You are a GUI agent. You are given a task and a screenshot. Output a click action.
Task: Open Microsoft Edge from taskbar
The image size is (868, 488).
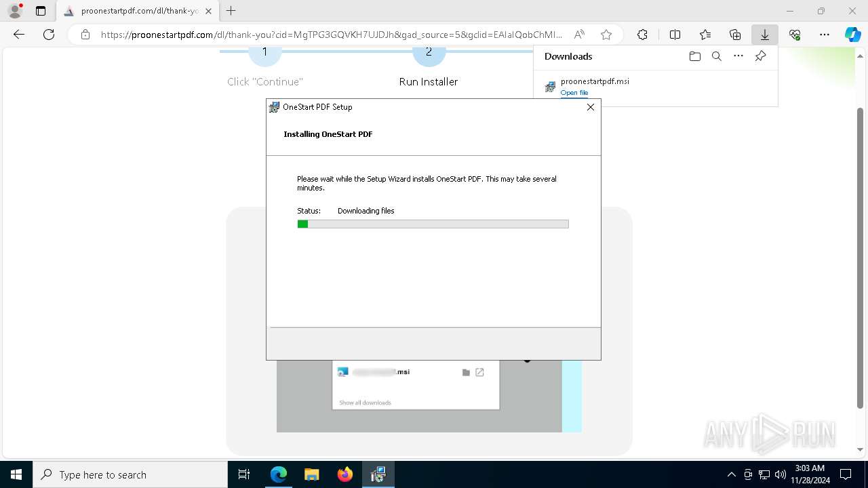279,474
